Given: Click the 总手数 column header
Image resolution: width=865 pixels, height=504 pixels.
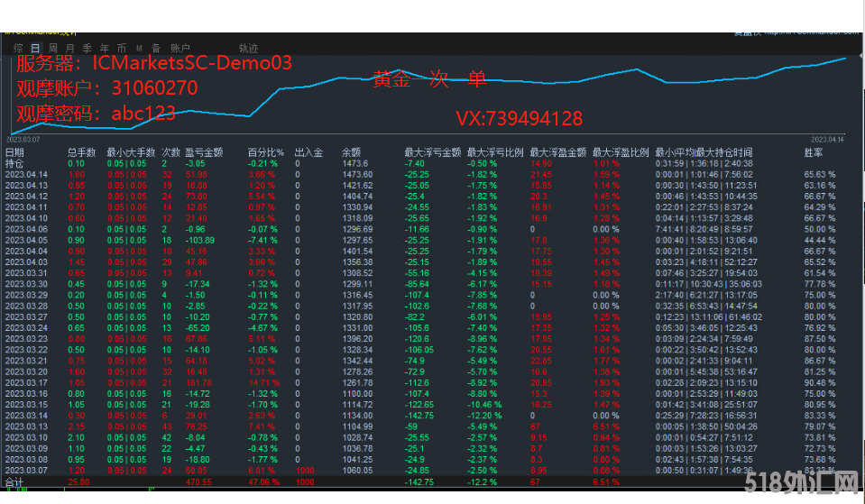Looking at the screenshot, I should (82, 152).
